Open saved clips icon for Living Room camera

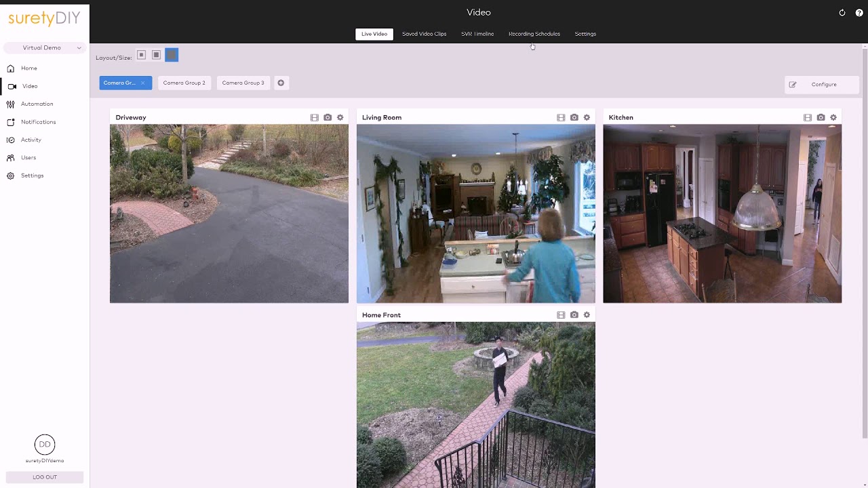point(561,117)
